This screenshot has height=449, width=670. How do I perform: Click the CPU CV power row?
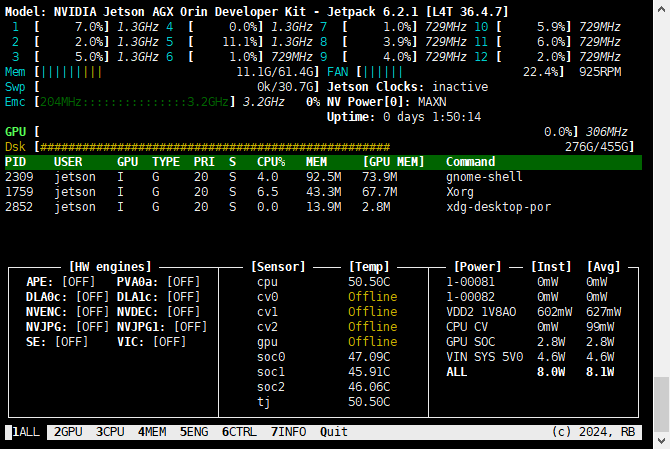pos(530,327)
